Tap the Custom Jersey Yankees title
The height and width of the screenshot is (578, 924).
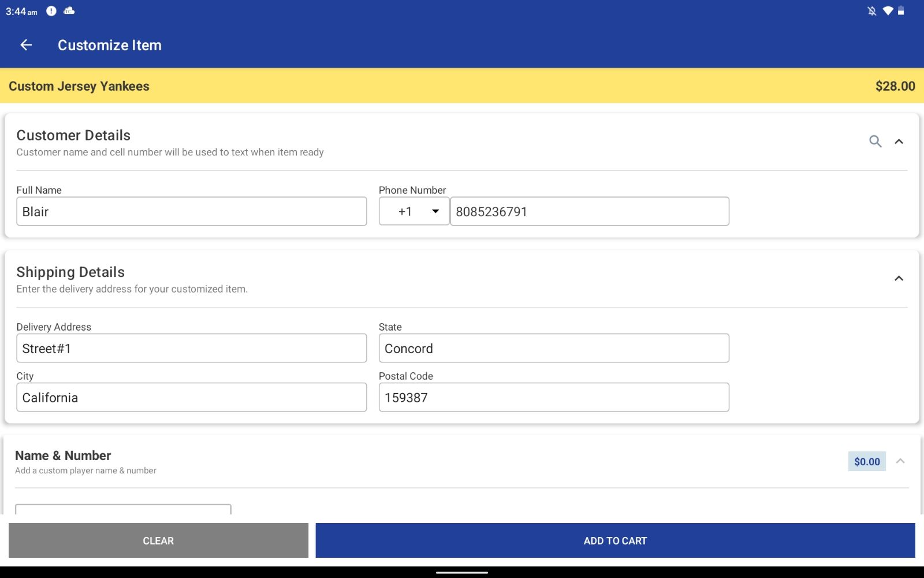(79, 86)
